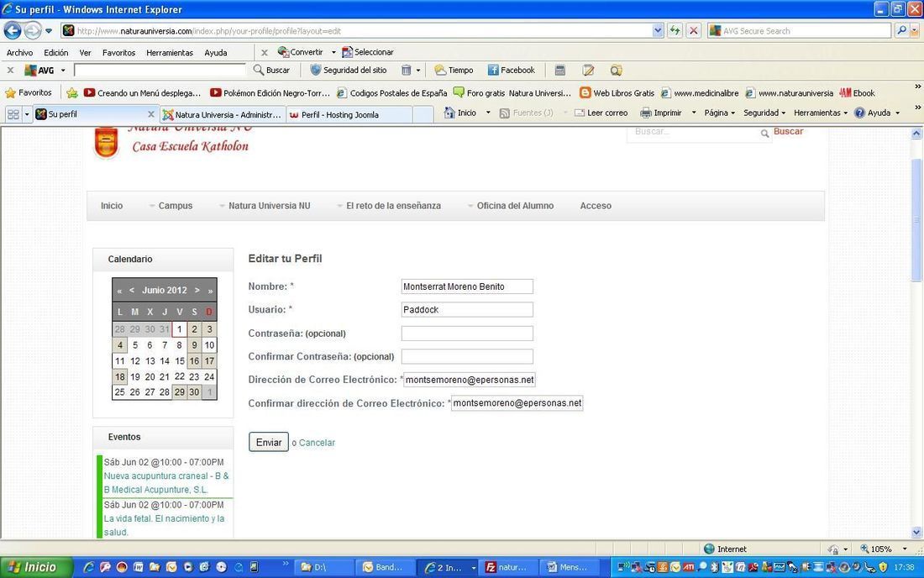Click Seleccionar in the PDF toolbar

368,52
